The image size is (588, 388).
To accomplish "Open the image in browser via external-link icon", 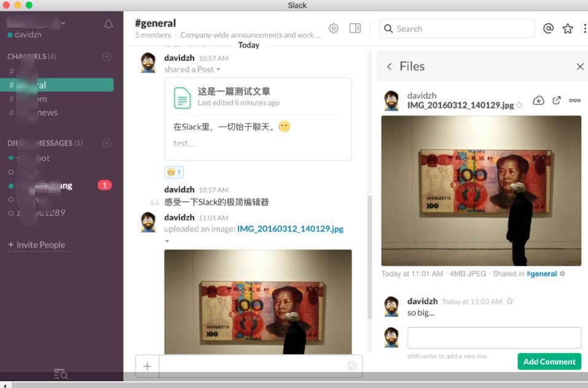I will click(x=557, y=100).
